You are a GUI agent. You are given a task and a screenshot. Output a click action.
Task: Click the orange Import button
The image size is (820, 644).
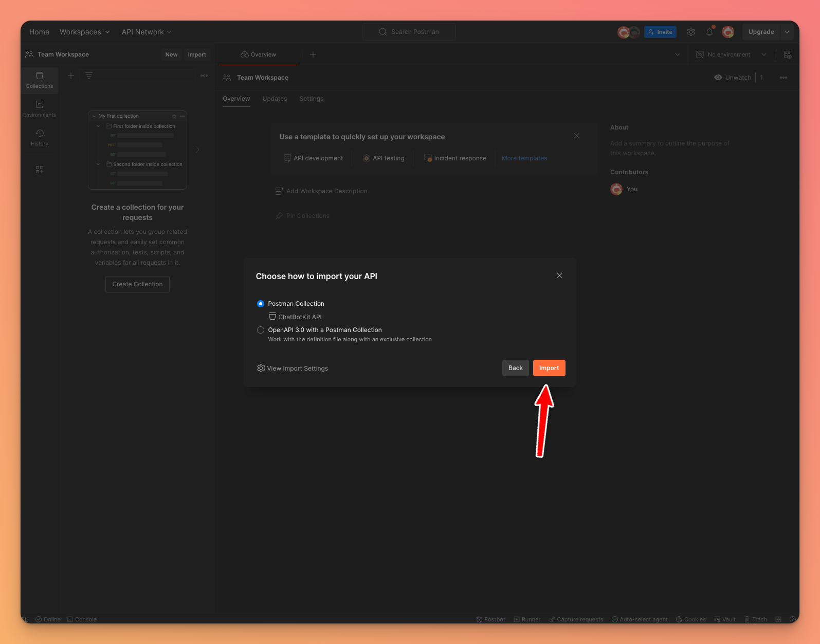point(549,368)
